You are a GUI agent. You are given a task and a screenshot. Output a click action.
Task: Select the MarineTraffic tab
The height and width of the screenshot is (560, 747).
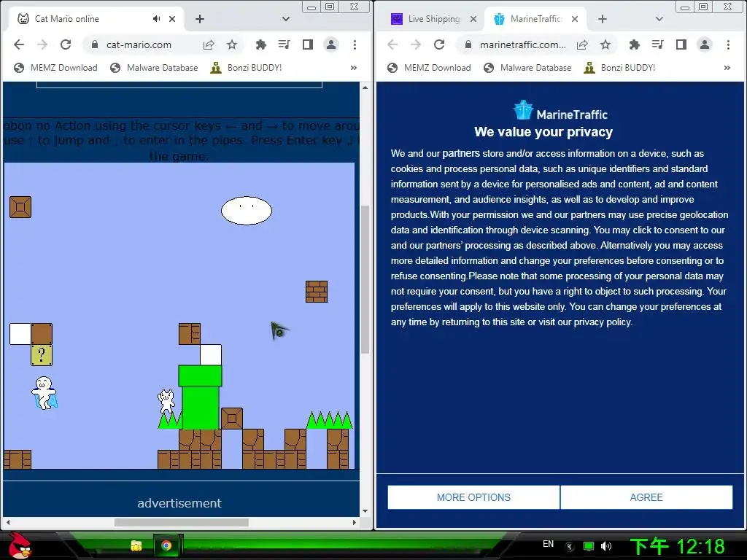point(535,19)
